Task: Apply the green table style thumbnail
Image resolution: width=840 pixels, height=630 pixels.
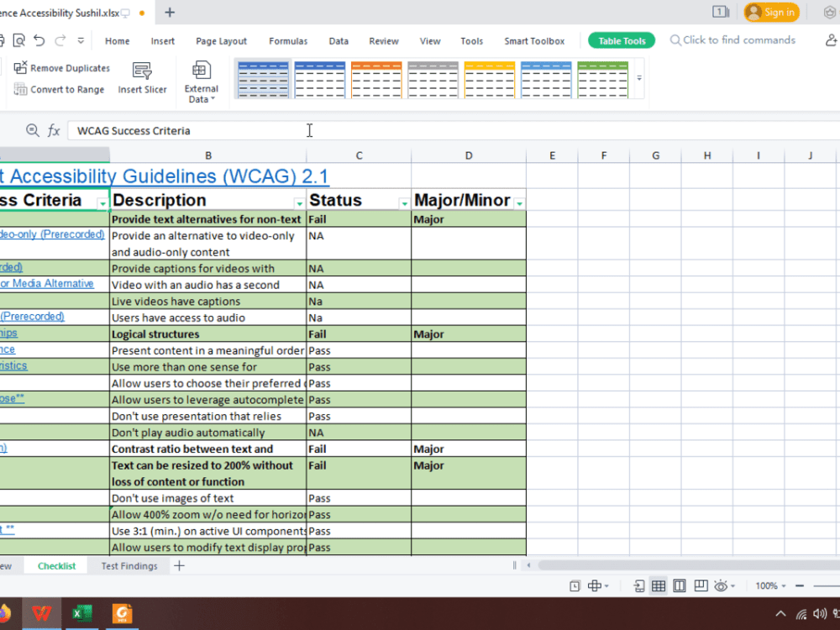Action: click(602, 80)
